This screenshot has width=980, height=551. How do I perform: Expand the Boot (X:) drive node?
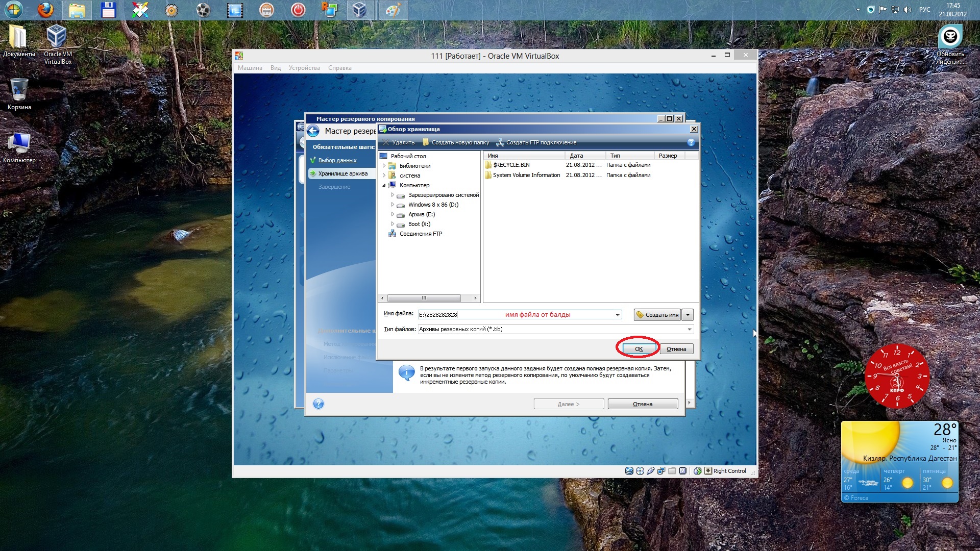click(x=393, y=224)
